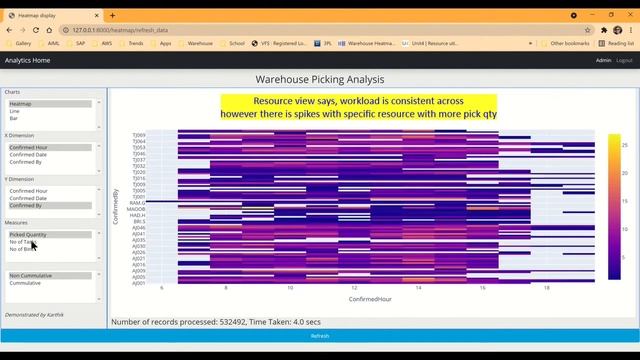Select Non Cummulative option
The height and width of the screenshot is (360, 640).
pyautogui.click(x=50, y=276)
